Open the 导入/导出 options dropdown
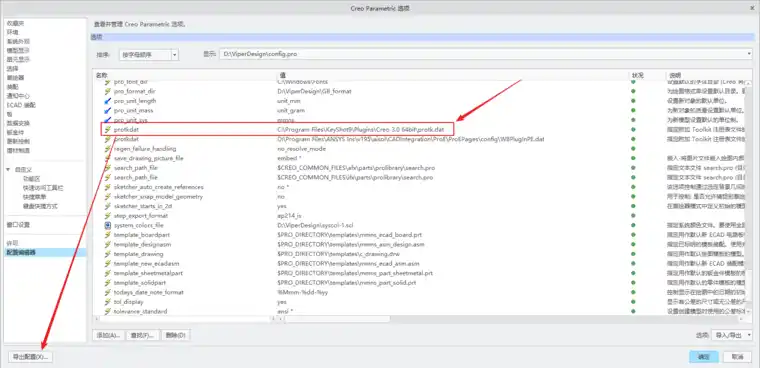The height and width of the screenshot is (368, 760). pyautogui.click(x=731, y=335)
